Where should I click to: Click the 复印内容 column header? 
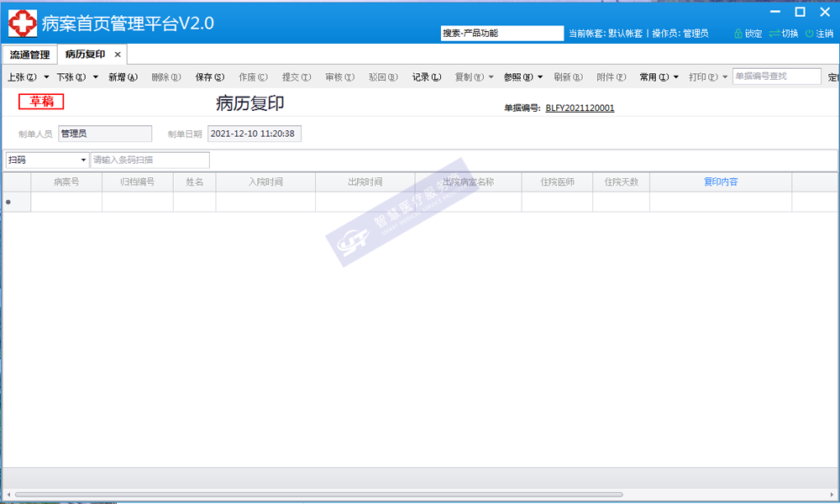pos(721,181)
